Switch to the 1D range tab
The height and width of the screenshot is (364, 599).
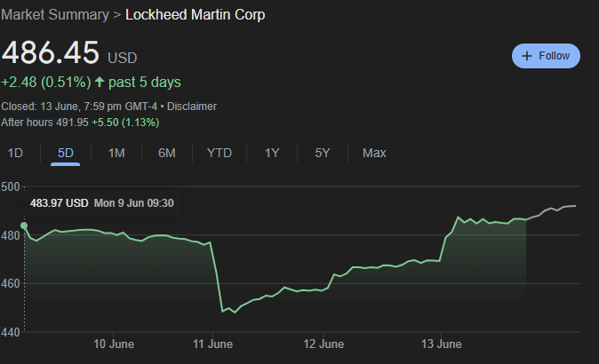pyautogui.click(x=15, y=153)
